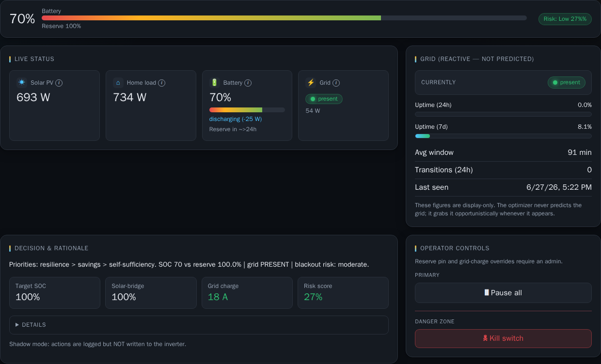The height and width of the screenshot is (364, 601).
Task: Click the DECISION & RATIONALE heading
Action: 51,248
